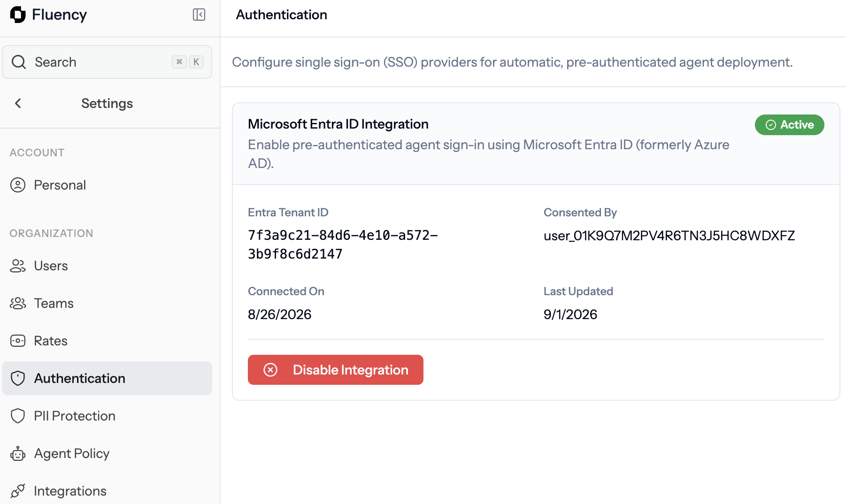Click the Fluency logo icon
The width and height of the screenshot is (846, 504).
click(18, 15)
